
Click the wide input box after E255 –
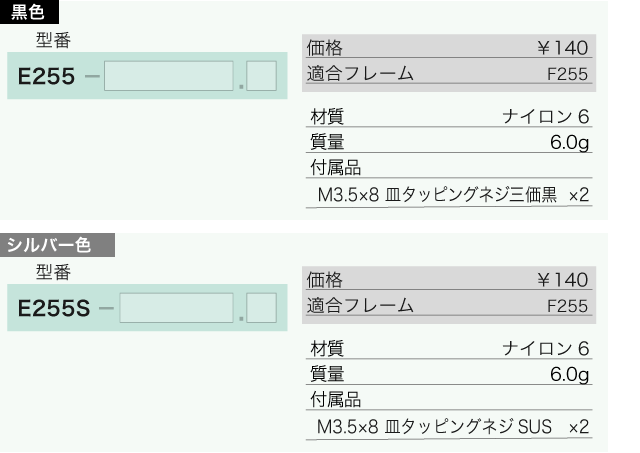[x=168, y=76]
